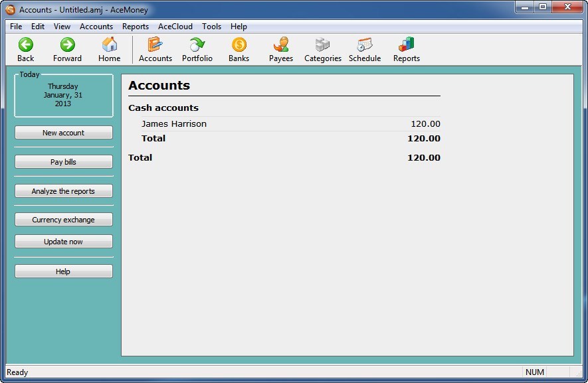
Task: Open the Schedule icon
Action: pos(365,49)
